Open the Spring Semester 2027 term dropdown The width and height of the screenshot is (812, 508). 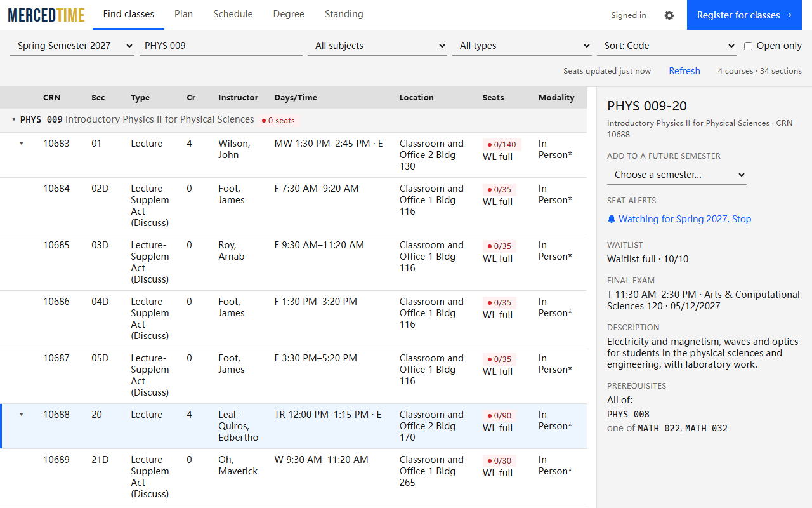(x=72, y=46)
